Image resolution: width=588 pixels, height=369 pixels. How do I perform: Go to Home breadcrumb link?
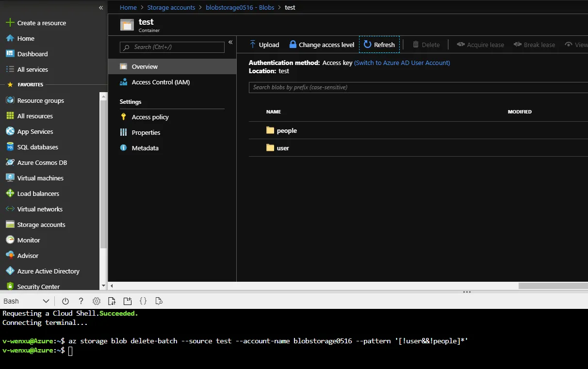point(128,7)
